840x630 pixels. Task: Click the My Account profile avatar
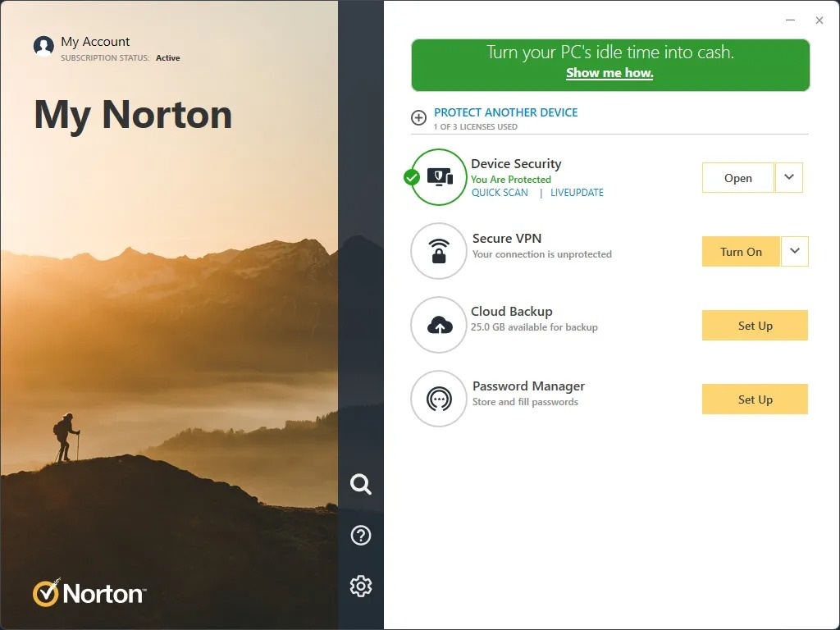point(43,46)
